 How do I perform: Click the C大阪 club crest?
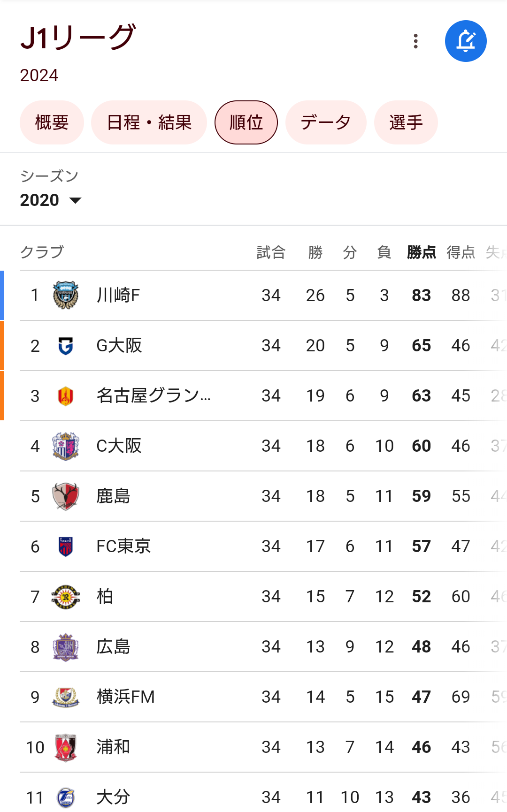click(x=66, y=446)
